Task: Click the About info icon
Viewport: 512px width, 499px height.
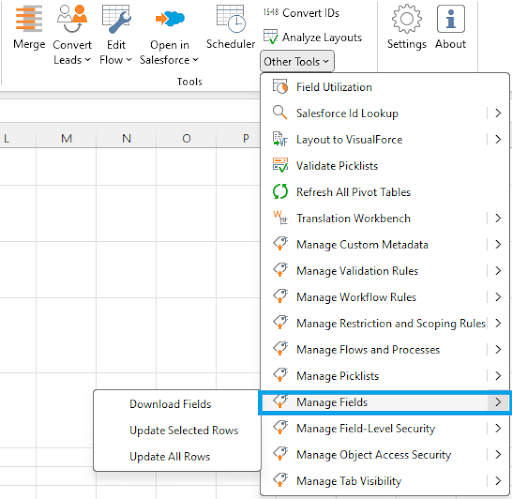Action: coord(451,19)
